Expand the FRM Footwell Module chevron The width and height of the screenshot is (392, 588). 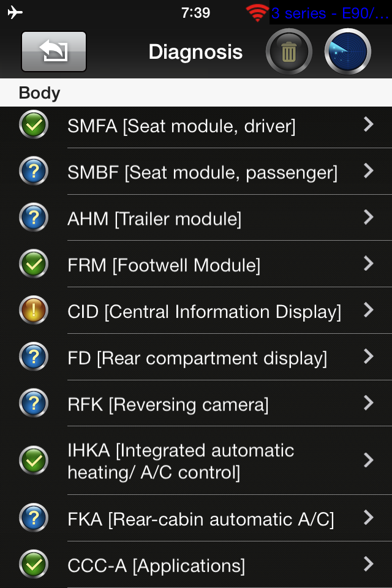tap(368, 264)
